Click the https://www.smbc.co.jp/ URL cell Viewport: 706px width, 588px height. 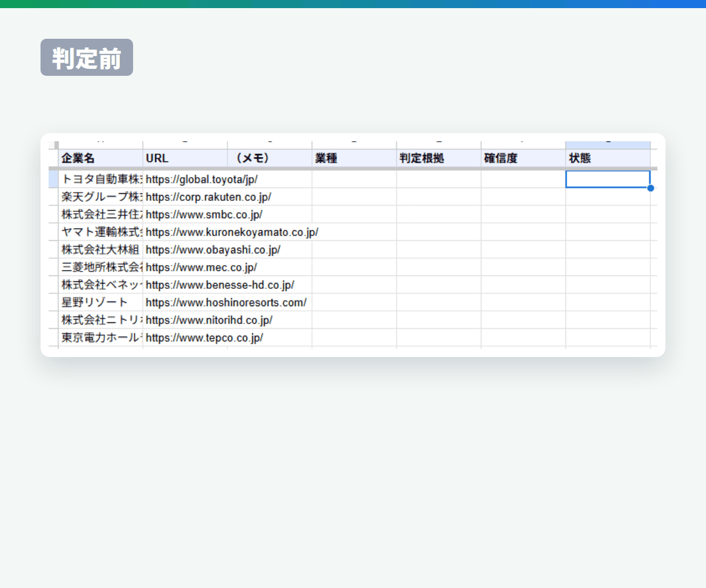185,215
